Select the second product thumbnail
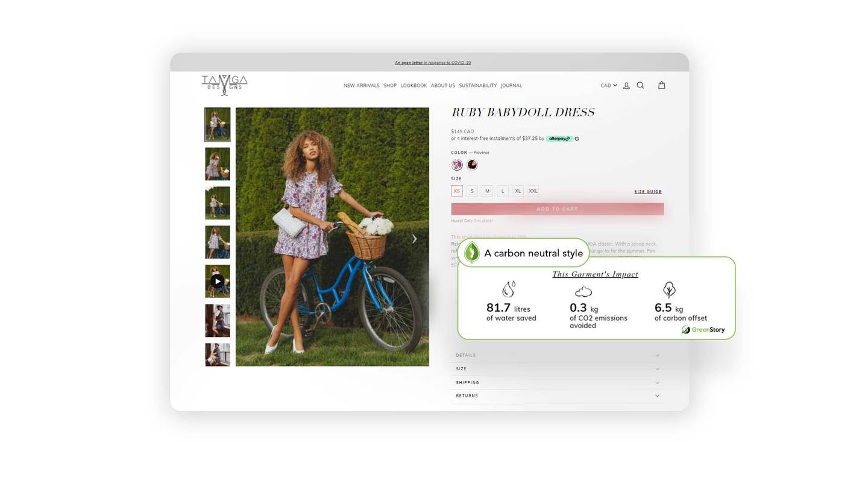 click(218, 164)
